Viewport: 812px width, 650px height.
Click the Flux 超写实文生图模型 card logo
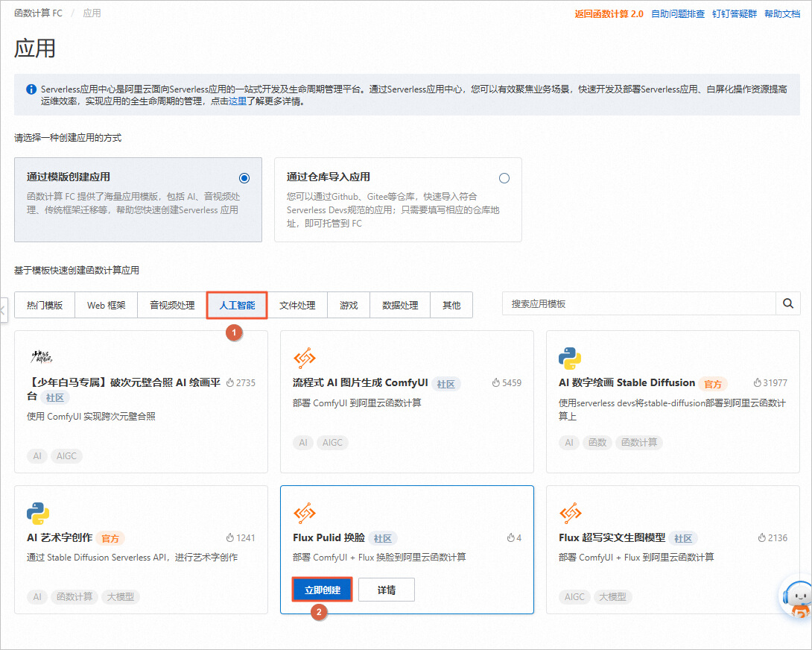[570, 513]
